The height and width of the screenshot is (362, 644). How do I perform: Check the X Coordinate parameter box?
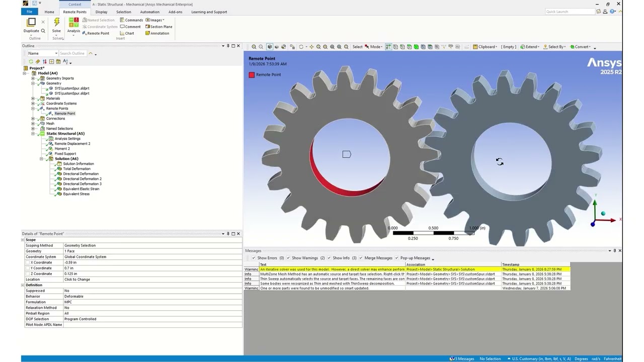pyautogui.click(x=28, y=262)
